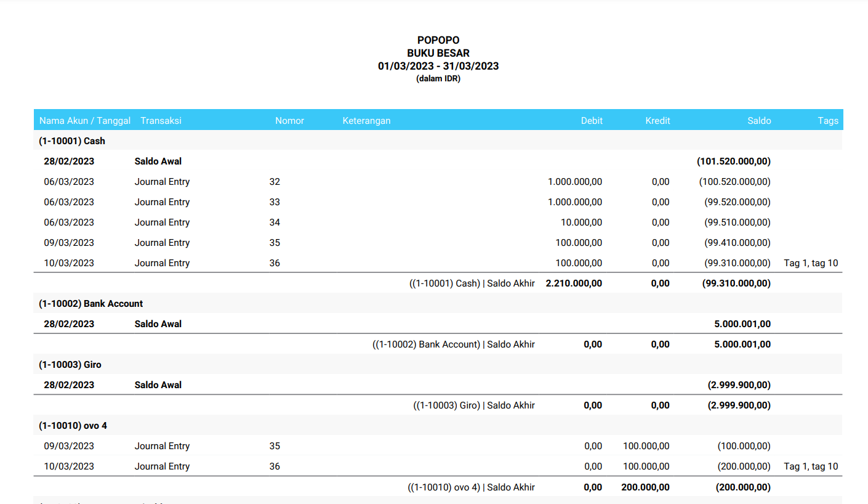The image size is (868, 504).
Task: Click the Cash Saldo Akhir debit total 2.210.000,00
Action: [x=574, y=283]
